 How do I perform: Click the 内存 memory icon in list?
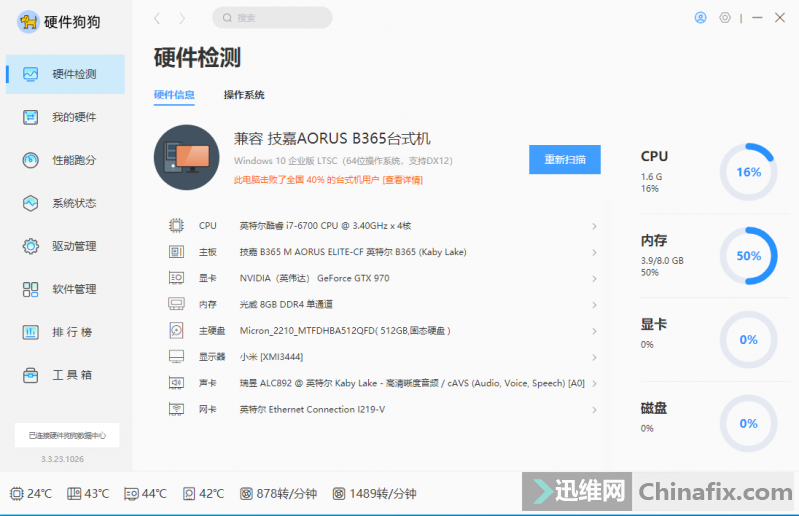point(176,304)
